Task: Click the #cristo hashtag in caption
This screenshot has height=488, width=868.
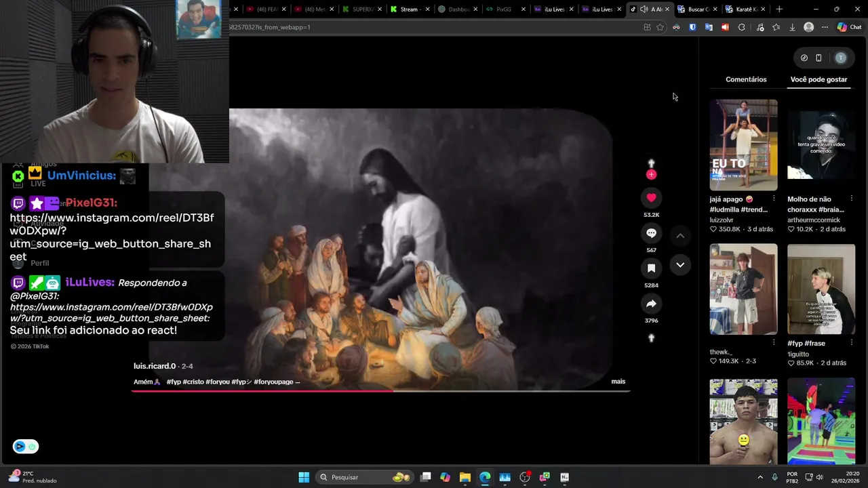Action: 193,382
